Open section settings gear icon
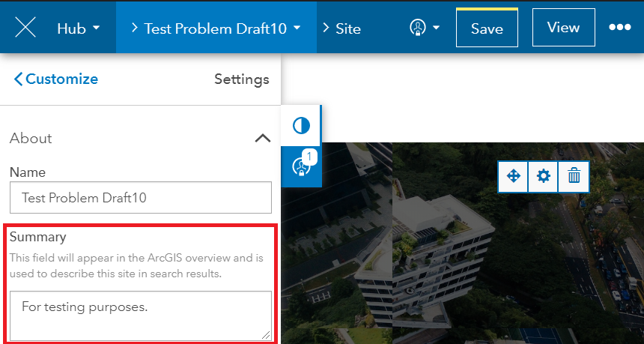Viewport: 644px width, 344px height. (544, 176)
